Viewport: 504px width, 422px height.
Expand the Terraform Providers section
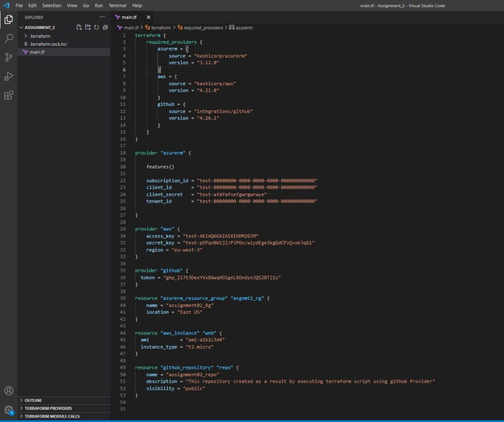[48, 408]
